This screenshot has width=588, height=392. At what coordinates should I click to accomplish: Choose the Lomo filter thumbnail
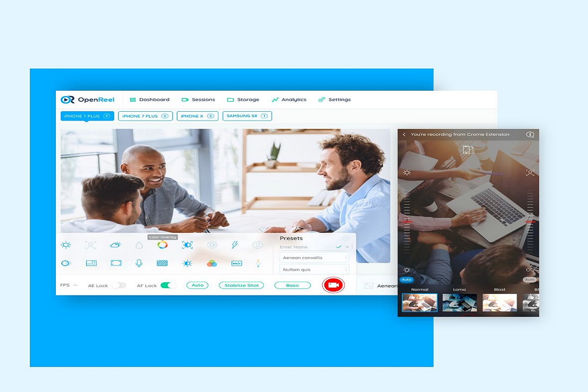pos(460,302)
